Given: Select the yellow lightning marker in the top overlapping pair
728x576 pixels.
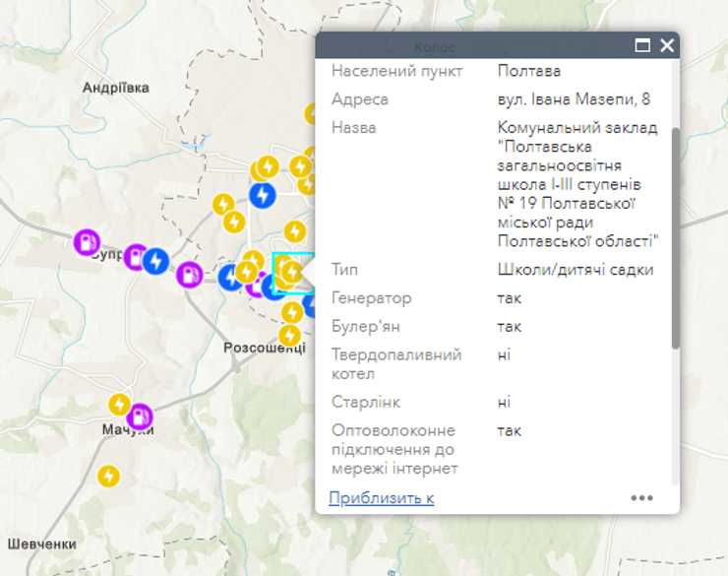Looking at the screenshot, I should (268, 166).
